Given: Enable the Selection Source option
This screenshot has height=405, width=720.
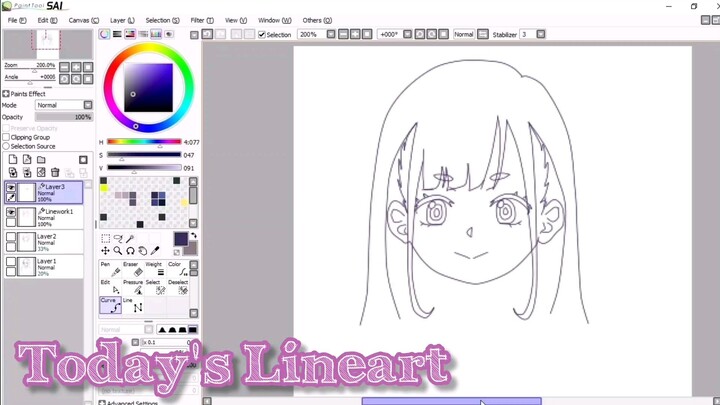Looking at the screenshot, I should click(x=6, y=146).
